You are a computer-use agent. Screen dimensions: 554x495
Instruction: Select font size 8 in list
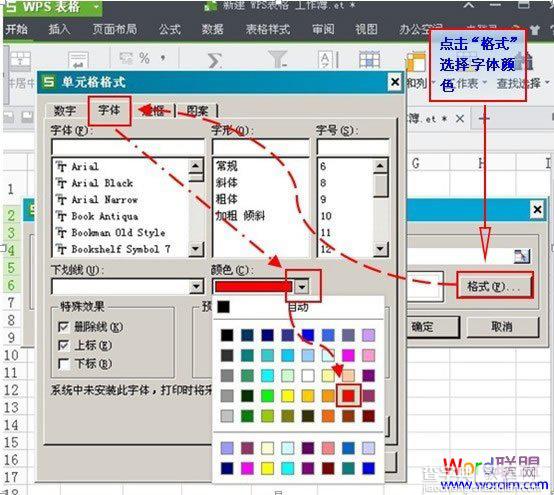pyautogui.click(x=323, y=183)
